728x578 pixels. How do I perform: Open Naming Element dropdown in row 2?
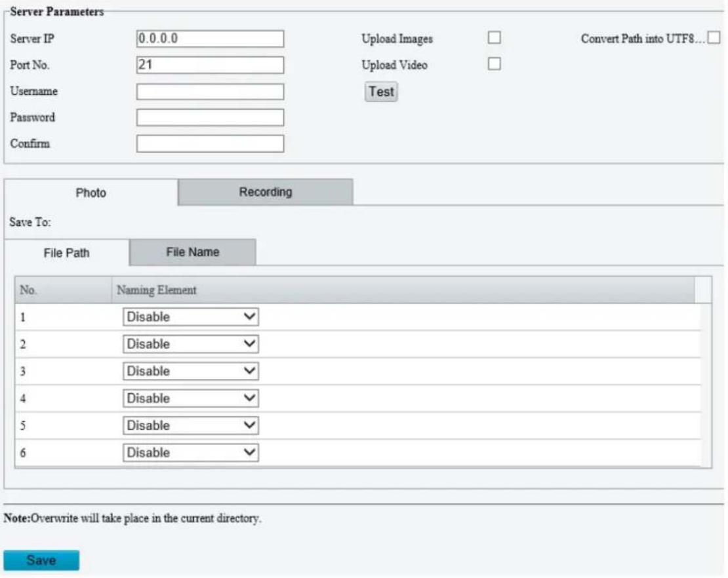click(x=191, y=344)
